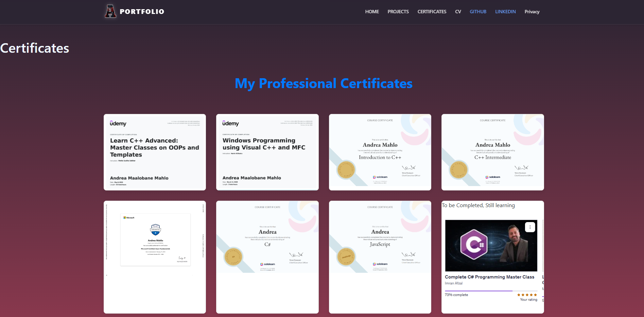Click 'To be Completed, Still learning' text
The height and width of the screenshot is (317, 644).
coord(478,205)
